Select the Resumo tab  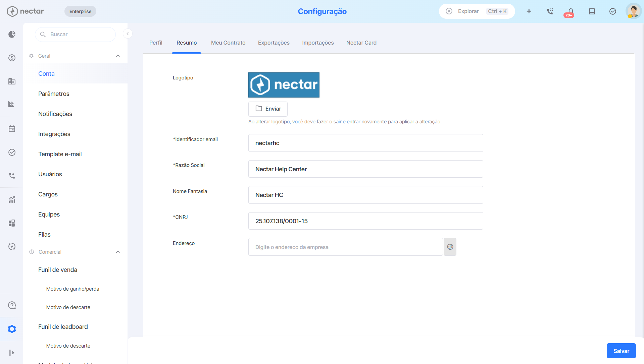click(x=187, y=43)
